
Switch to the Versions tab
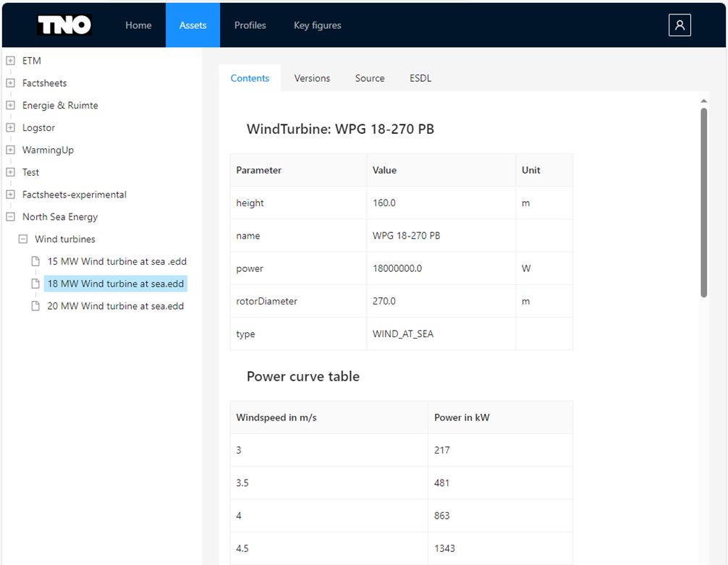click(x=312, y=78)
